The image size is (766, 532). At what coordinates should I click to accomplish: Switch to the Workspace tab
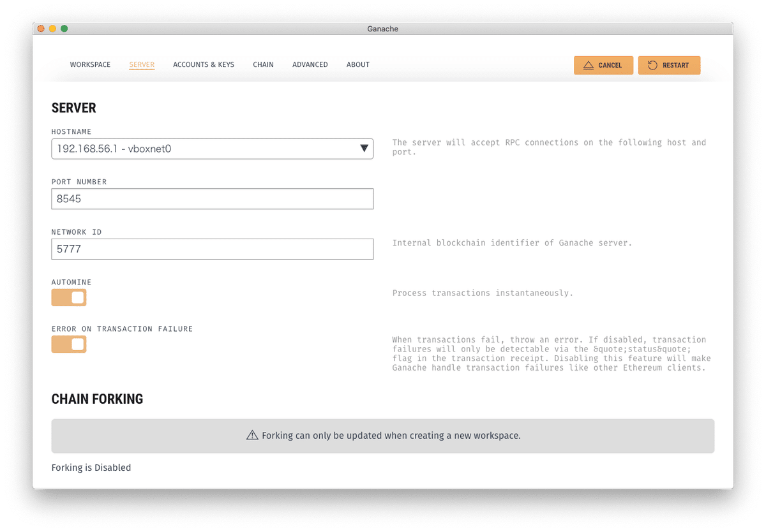coord(90,64)
